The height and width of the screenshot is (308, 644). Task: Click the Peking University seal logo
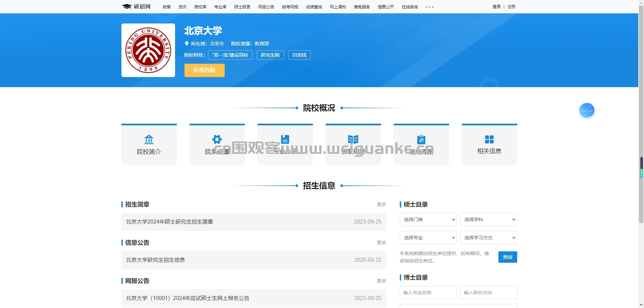tap(148, 50)
